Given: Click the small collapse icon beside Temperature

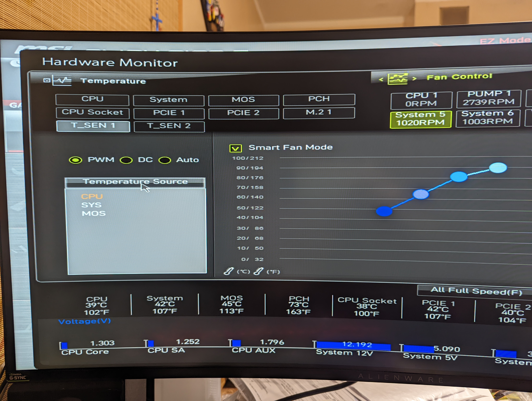Looking at the screenshot, I should [47, 80].
